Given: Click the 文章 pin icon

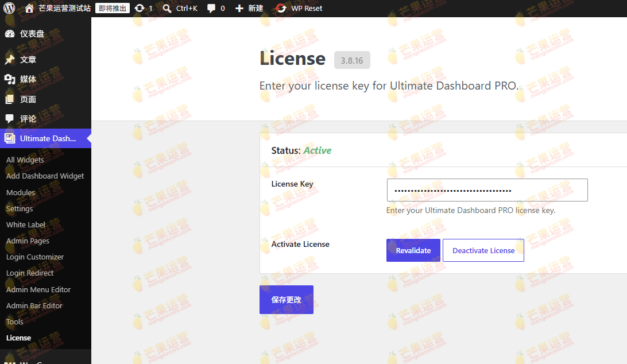Looking at the screenshot, I should pos(10,60).
